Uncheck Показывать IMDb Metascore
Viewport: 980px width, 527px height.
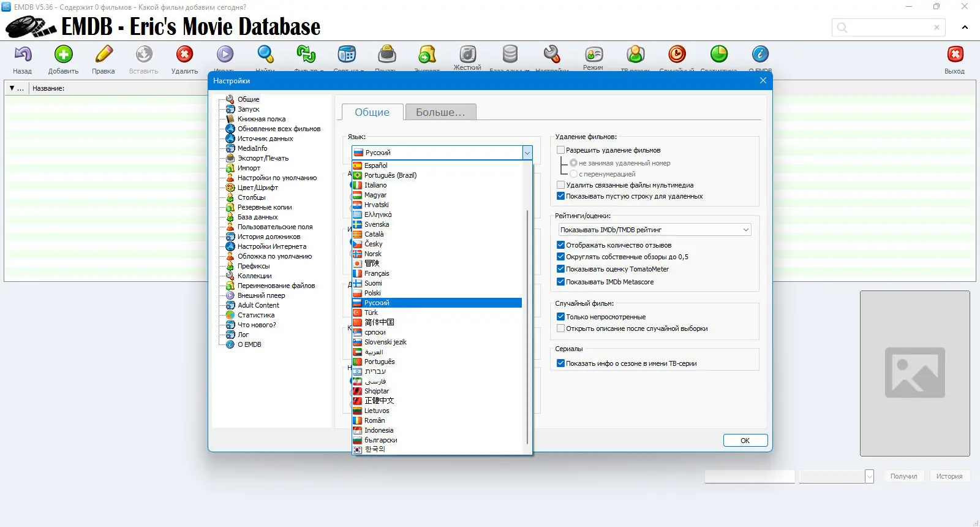[560, 282]
